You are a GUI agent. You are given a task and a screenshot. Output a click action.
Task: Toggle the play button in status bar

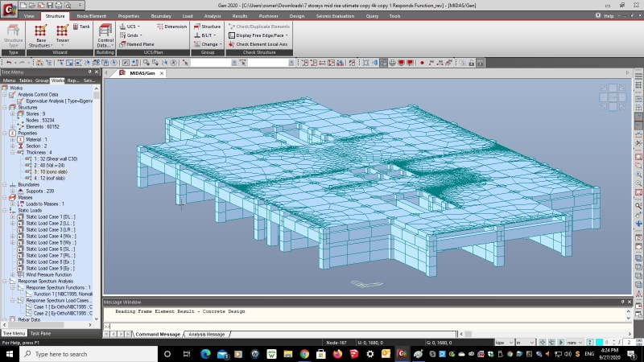[x=560, y=343]
